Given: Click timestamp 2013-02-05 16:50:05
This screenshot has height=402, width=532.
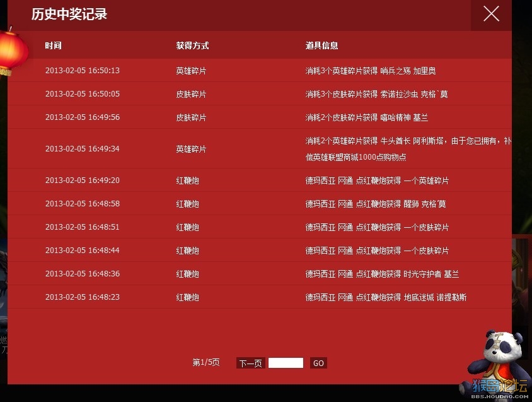Looking at the screenshot, I should (83, 94).
